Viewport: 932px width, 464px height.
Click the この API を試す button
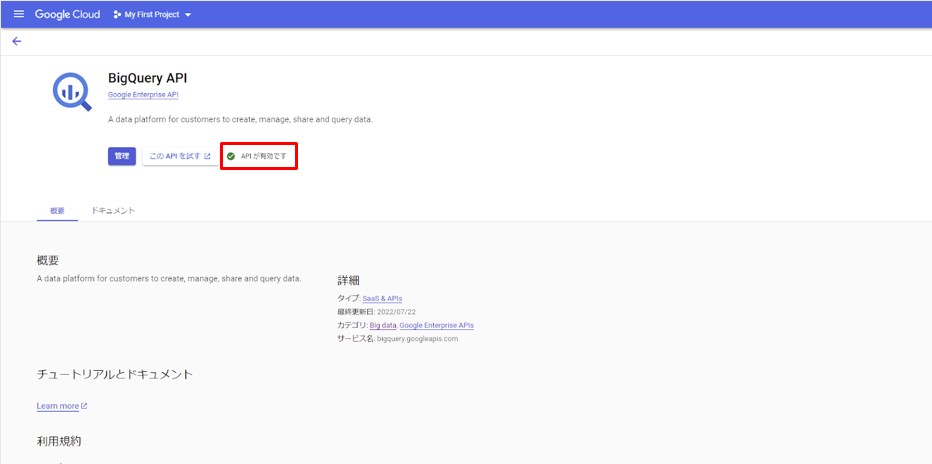pyautogui.click(x=180, y=156)
